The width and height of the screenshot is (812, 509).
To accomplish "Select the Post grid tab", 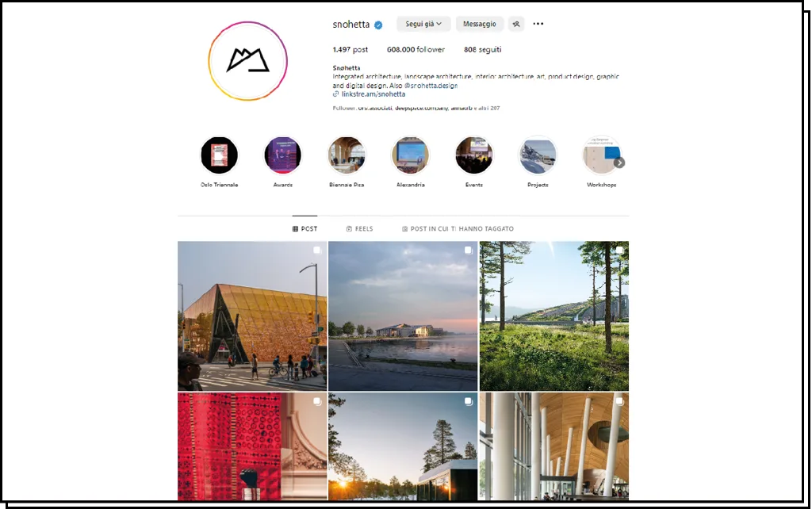I will click(x=304, y=228).
